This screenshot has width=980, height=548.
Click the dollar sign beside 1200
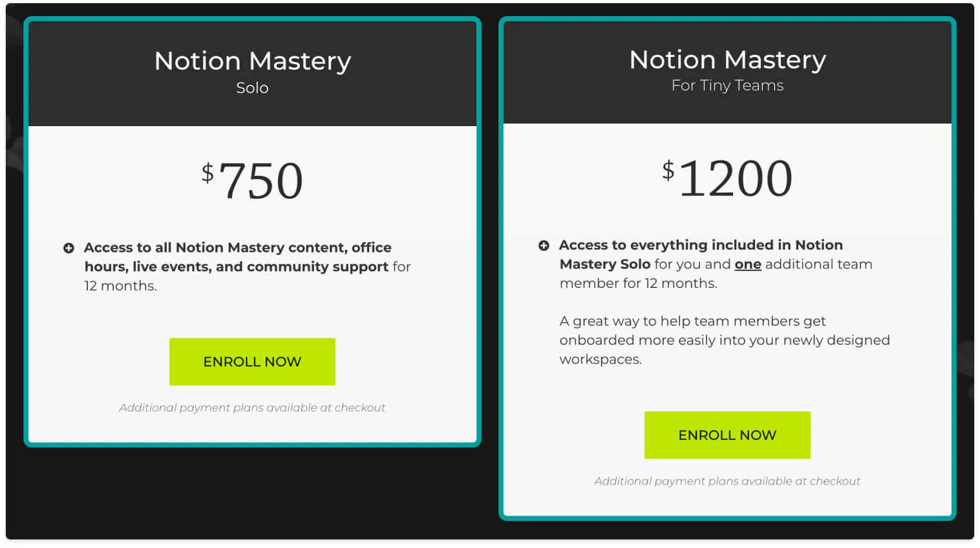pos(668,170)
